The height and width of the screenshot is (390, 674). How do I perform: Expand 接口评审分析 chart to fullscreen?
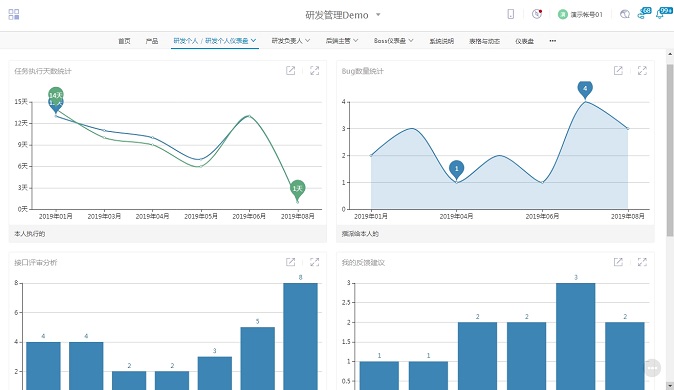pos(315,262)
